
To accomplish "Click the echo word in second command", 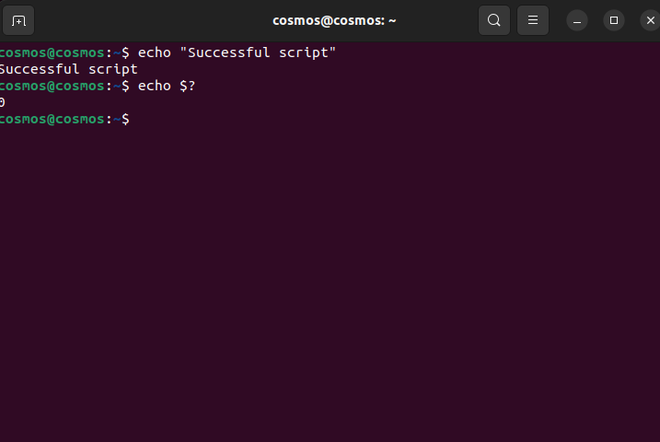I will [154, 86].
